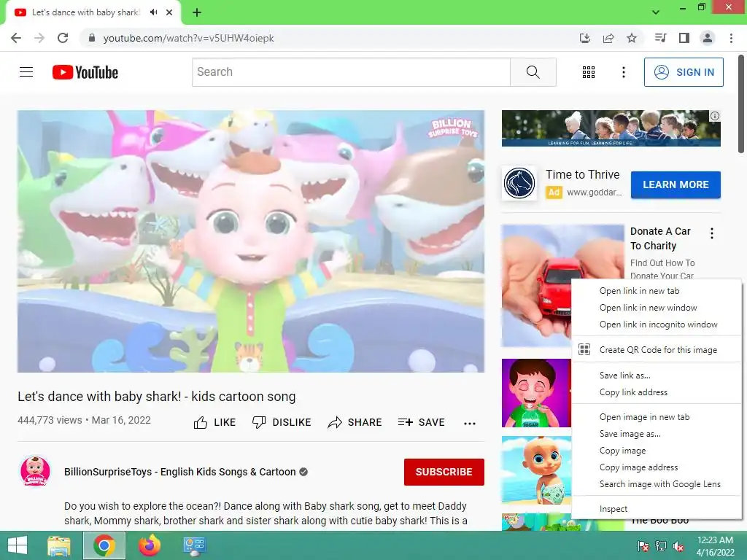Open File Explorer from taskbar

pyautogui.click(x=59, y=545)
